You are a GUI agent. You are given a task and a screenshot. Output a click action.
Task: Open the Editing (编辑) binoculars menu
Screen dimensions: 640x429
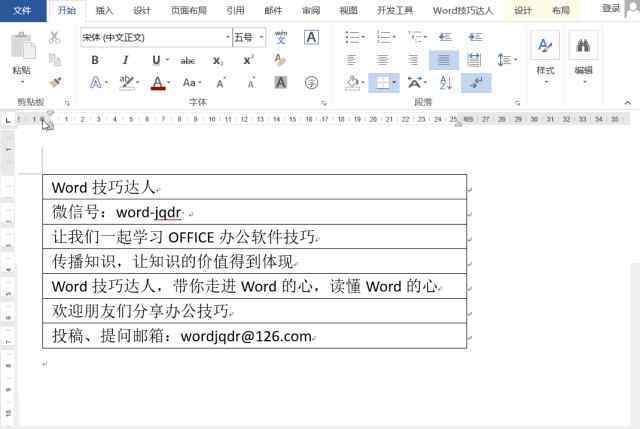pos(583,57)
